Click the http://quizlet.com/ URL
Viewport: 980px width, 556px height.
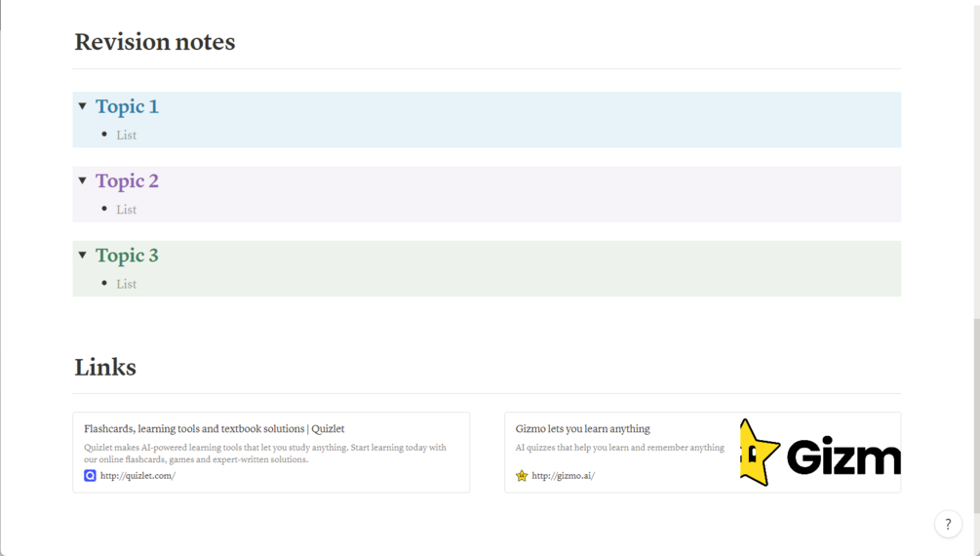(x=137, y=476)
